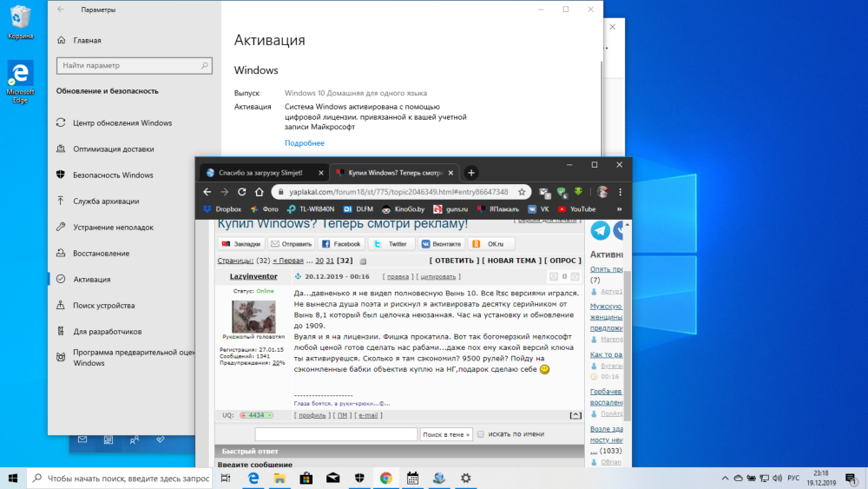Viewport: 868px width, 489px height.
Task: Click 'Поиск в теме' button
Action: pos(446,435)
